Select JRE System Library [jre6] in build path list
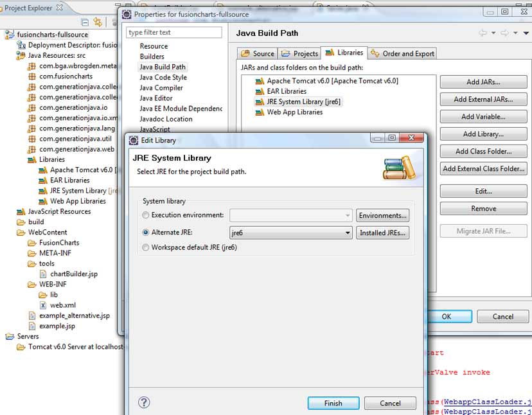Screen dimensions: 532x415 [298, 102]
